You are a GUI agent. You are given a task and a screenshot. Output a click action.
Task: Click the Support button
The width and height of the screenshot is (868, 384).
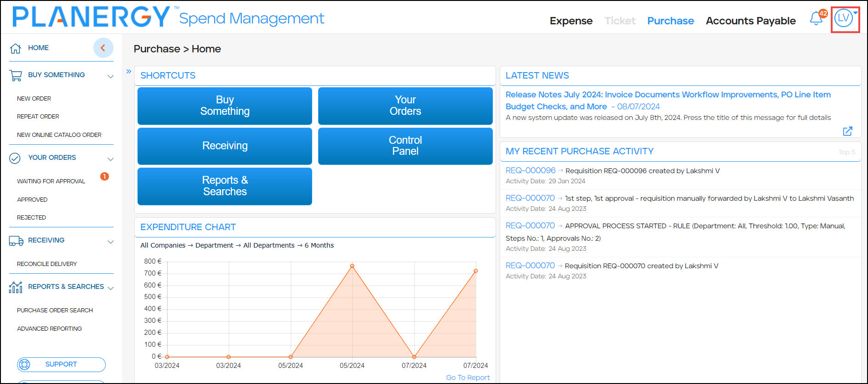coord(61,365)
